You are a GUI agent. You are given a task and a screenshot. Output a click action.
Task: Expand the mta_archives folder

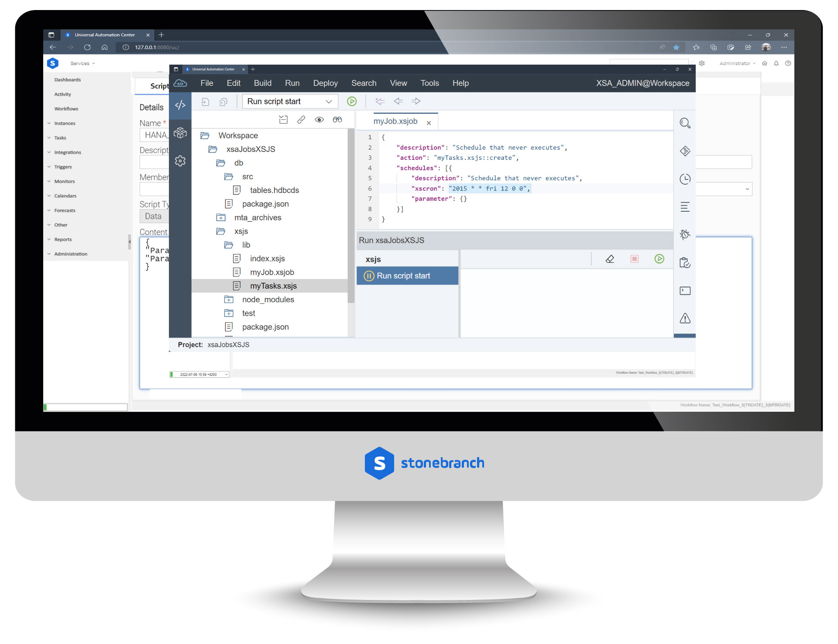coord(221,218)
